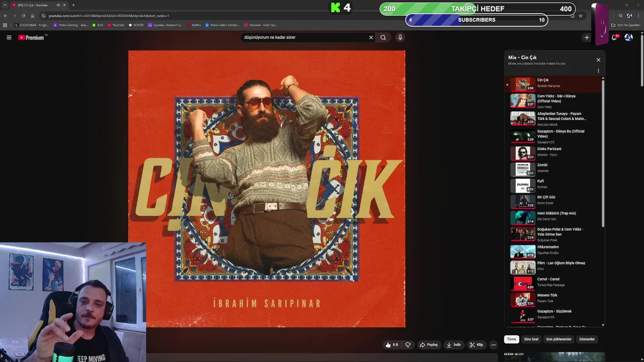Open YouTube notifications bell
The height and width of the screenshot is (362, 644).
point(615,37)
